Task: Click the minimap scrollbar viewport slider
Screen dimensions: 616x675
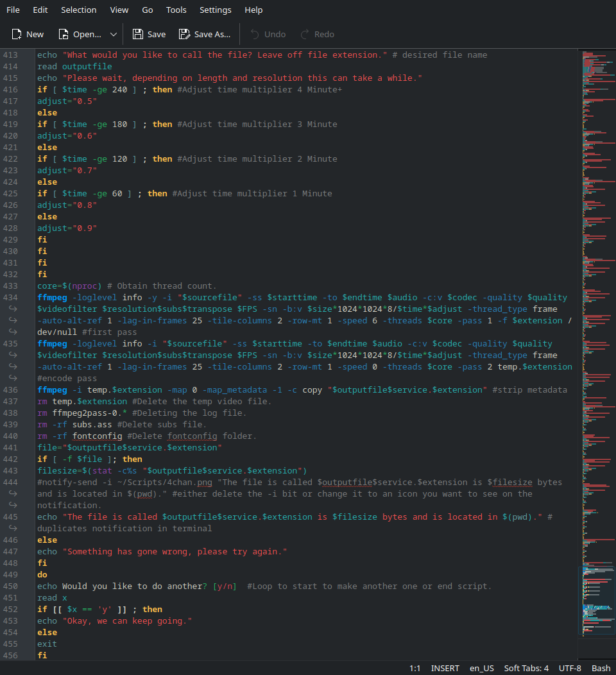Action: 597,601
